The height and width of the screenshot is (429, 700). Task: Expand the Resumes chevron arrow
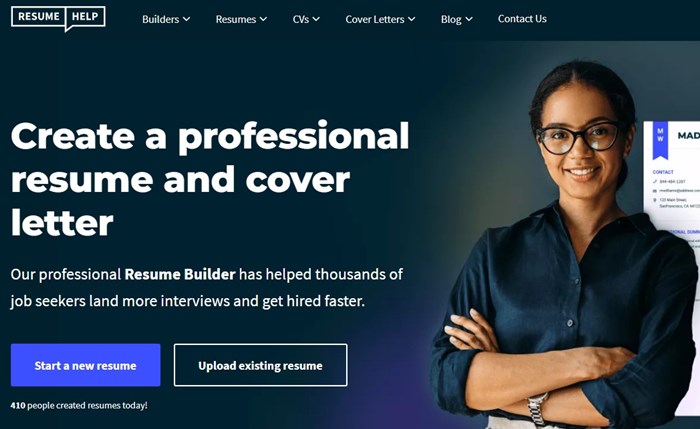[x=263, y=19]
